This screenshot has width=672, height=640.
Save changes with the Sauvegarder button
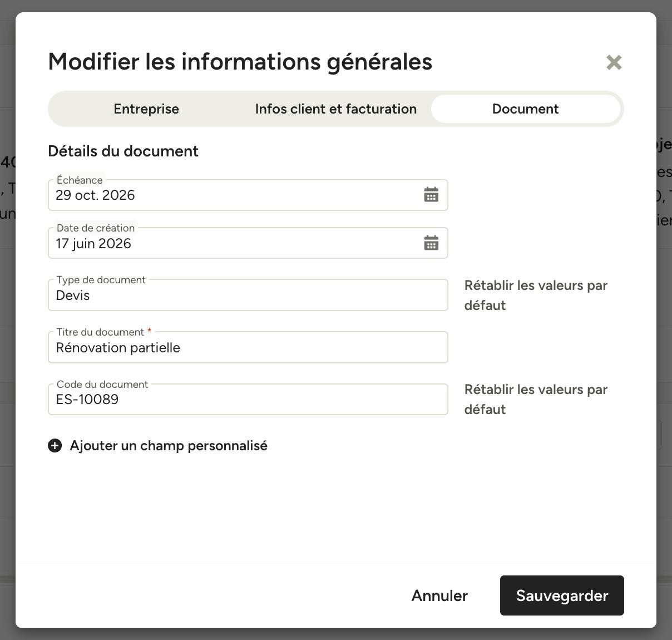coord(562,595)
